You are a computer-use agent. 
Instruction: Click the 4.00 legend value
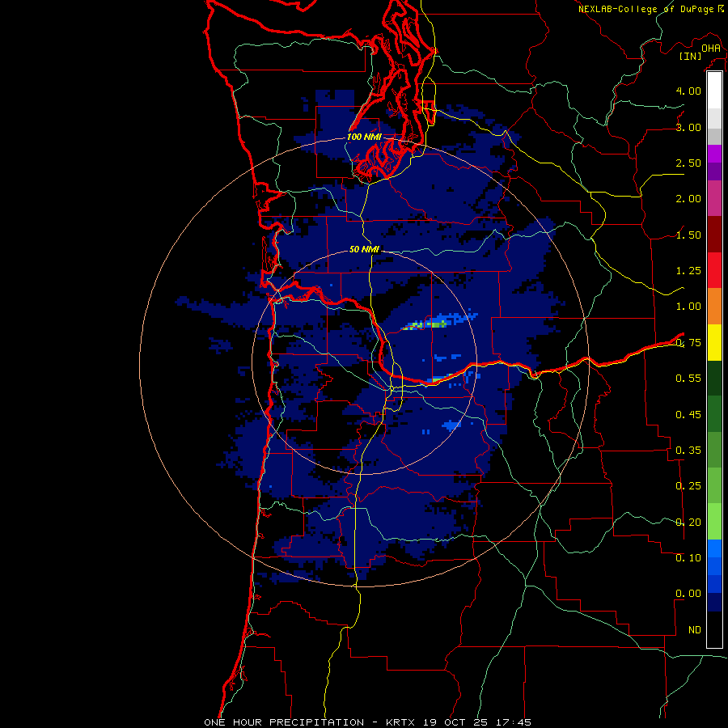[688, 91]
